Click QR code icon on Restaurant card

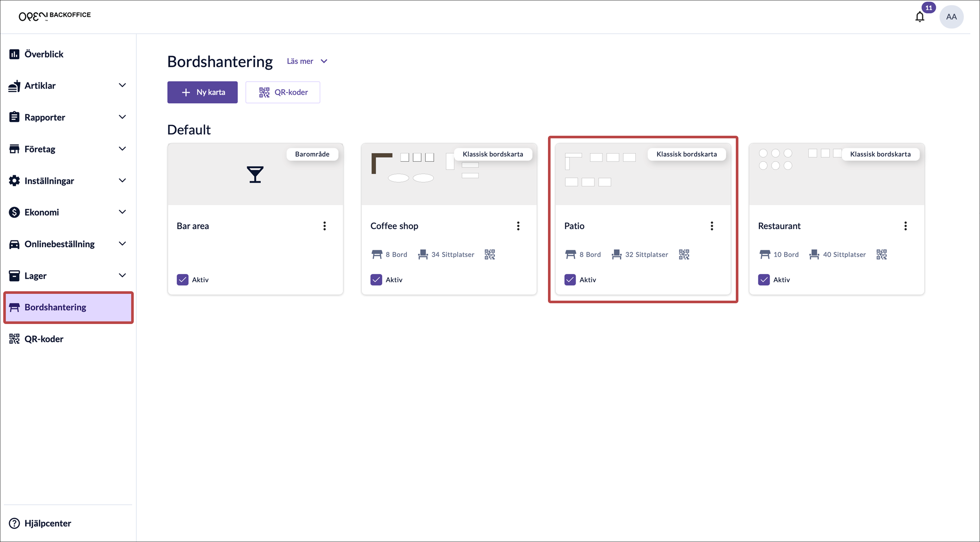pyautogui.click(x=882, y=254)
